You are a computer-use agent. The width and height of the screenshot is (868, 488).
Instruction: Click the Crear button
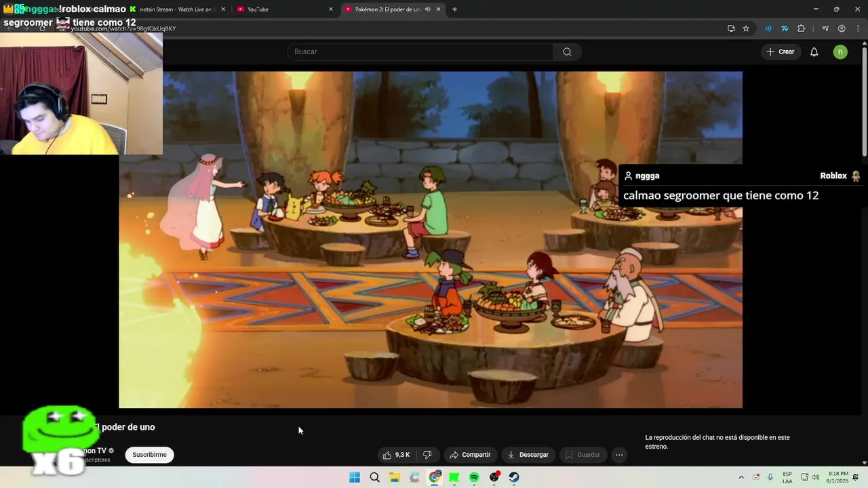(x=781, y=52)
